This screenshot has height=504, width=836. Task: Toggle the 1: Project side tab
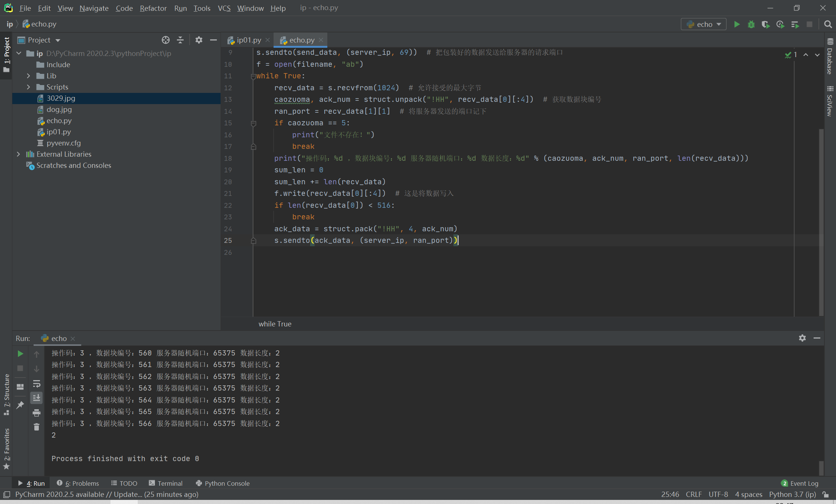(x=6, y=55)
